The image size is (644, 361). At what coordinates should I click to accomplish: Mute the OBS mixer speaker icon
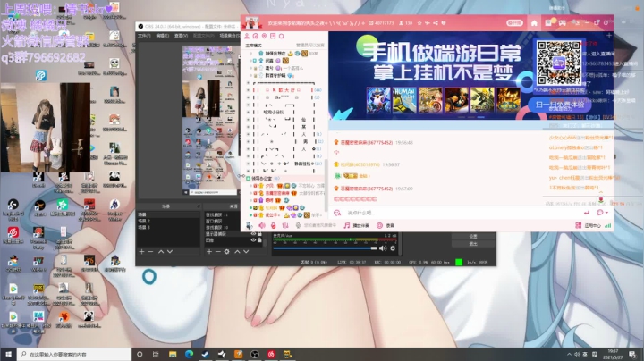(383, 248)
